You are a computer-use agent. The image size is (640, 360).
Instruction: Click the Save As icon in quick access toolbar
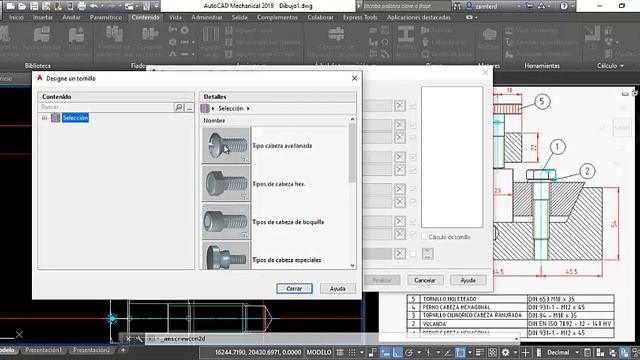point(46,6)
